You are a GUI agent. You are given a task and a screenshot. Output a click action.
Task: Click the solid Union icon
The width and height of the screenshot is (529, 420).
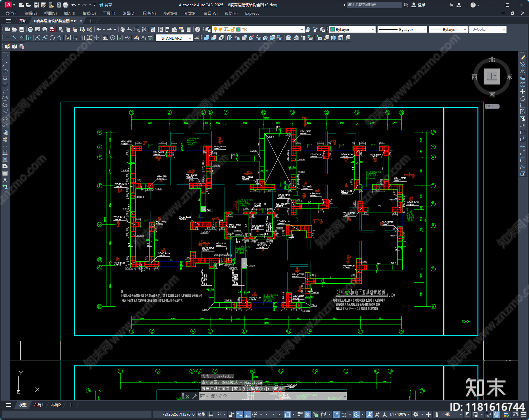(x=207, y=38)
